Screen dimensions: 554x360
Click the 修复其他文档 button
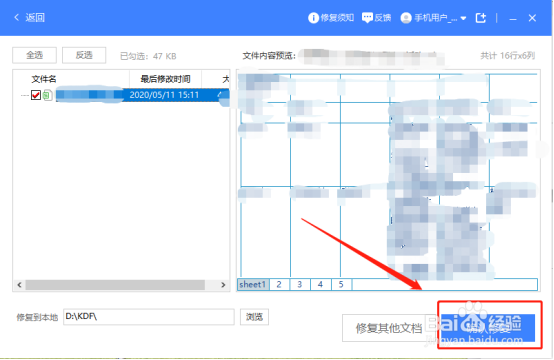point(389,328)
